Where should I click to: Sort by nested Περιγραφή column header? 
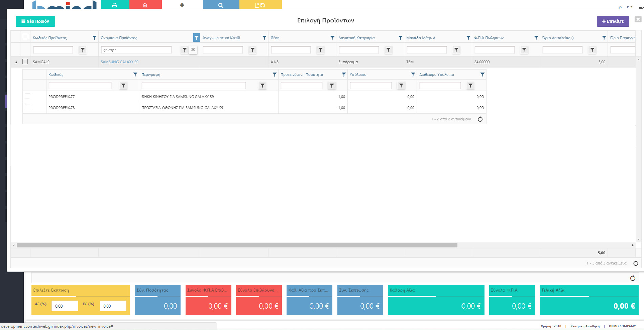coord(151,74)
